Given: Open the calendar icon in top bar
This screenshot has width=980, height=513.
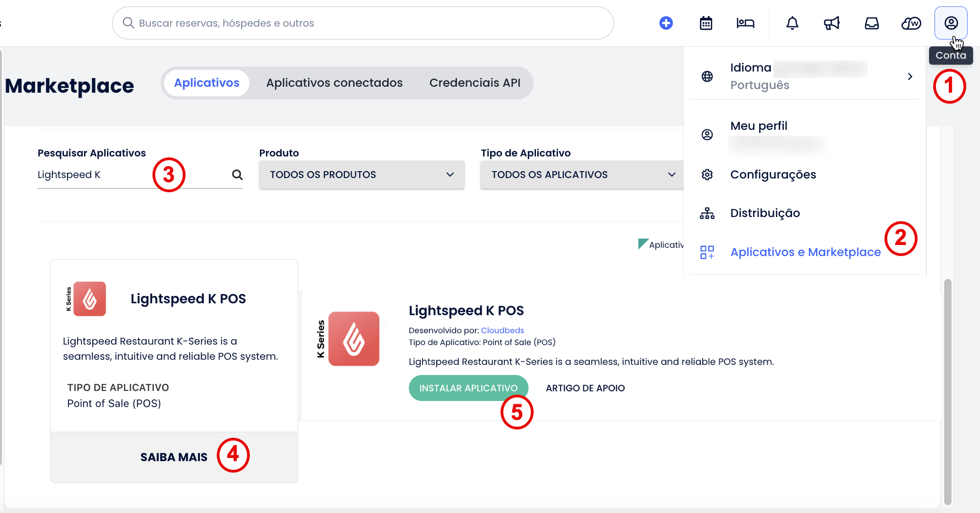Looking at the screenshot, I should (706, 23).
